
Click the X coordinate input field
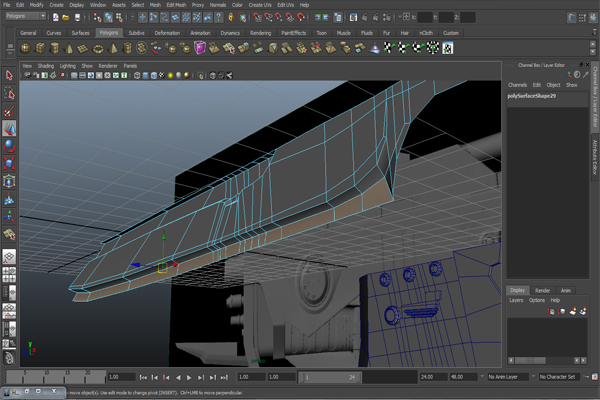point(424,17)
